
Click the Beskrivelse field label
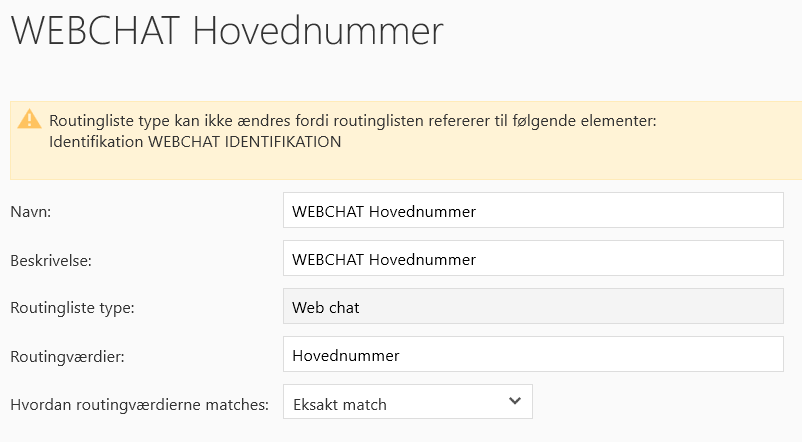coord(50,260)
